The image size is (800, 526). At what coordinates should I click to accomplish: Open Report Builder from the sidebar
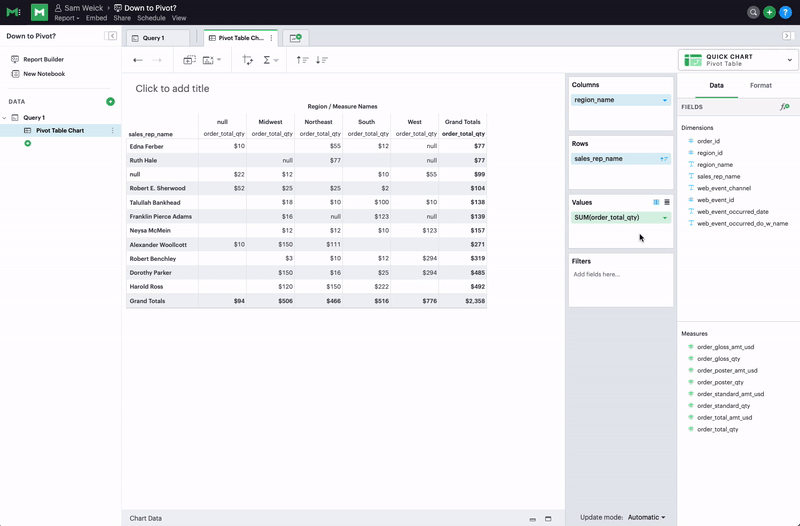[x=43, y=59]
